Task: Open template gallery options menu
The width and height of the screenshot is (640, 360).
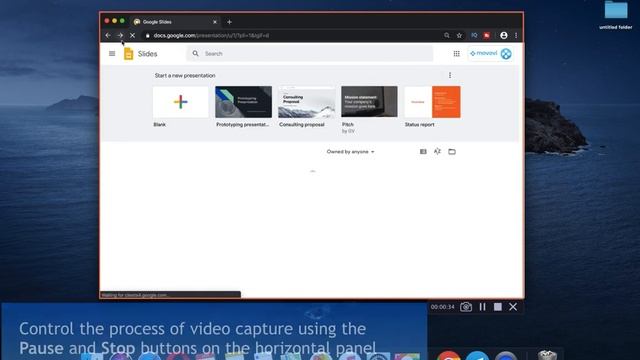Action: coord(450,75)
